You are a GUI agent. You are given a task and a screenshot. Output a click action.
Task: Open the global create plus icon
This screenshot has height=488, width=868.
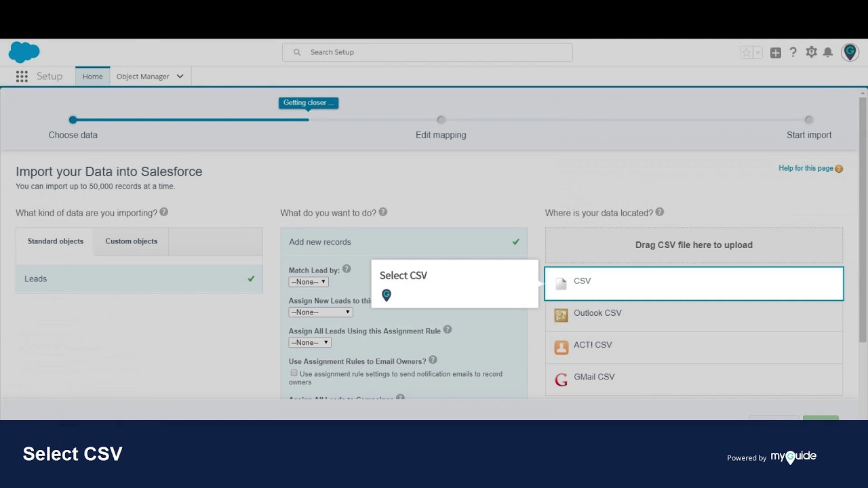point(776,53)
